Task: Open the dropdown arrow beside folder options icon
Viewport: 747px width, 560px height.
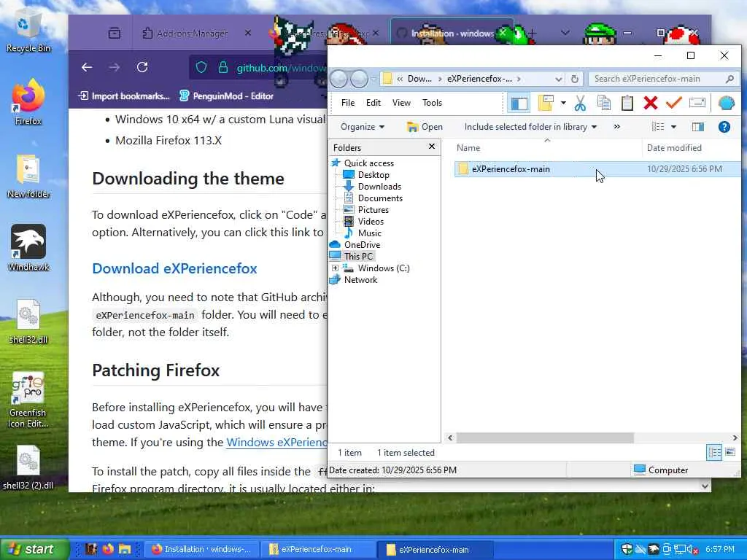Action: 563,103
